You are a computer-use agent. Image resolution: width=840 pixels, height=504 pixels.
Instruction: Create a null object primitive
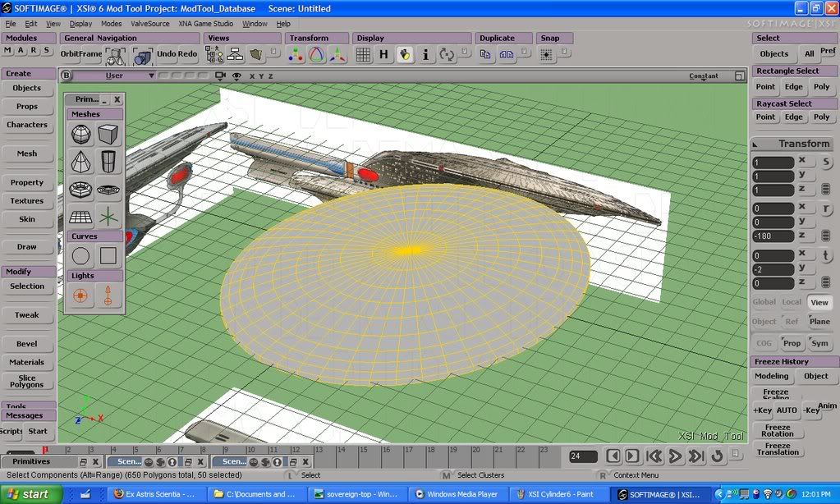108,217
